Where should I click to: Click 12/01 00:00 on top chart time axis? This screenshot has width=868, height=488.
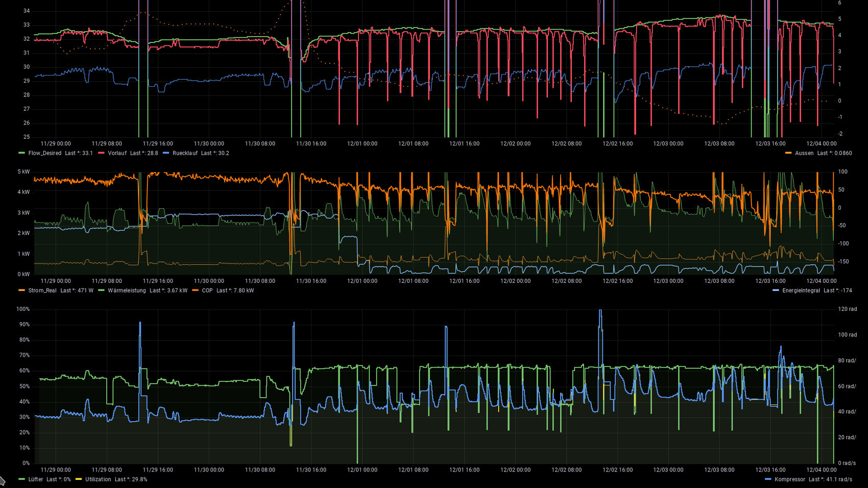click(x=362, y=143)
